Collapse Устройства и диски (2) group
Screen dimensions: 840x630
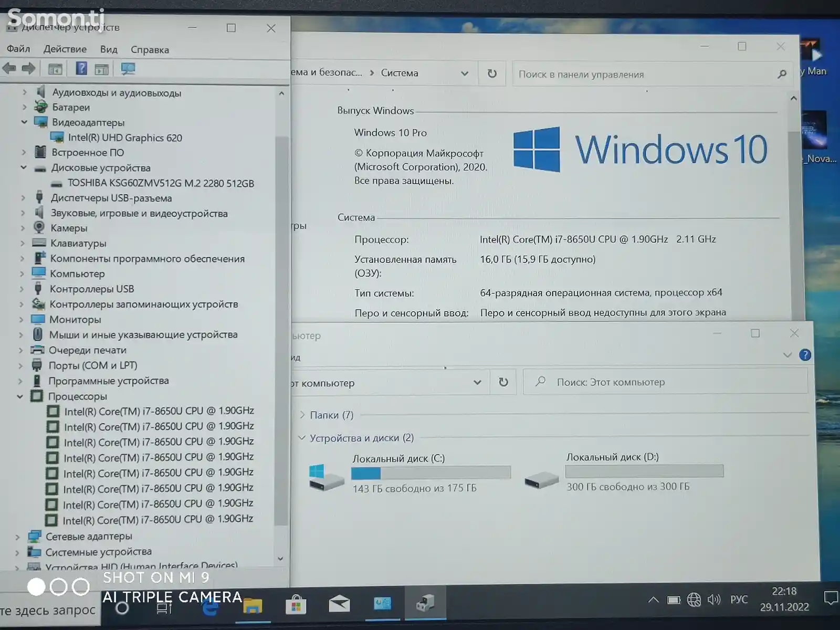point(302,437)
